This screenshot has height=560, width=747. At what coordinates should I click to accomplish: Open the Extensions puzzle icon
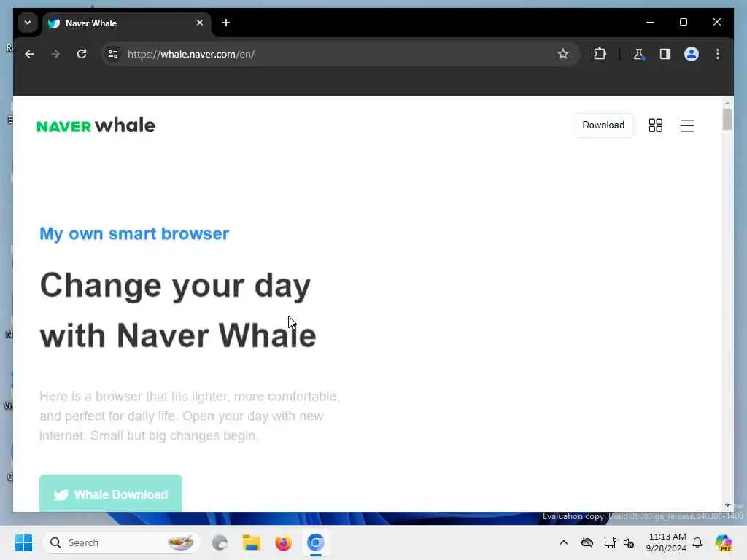click(600, 54)
